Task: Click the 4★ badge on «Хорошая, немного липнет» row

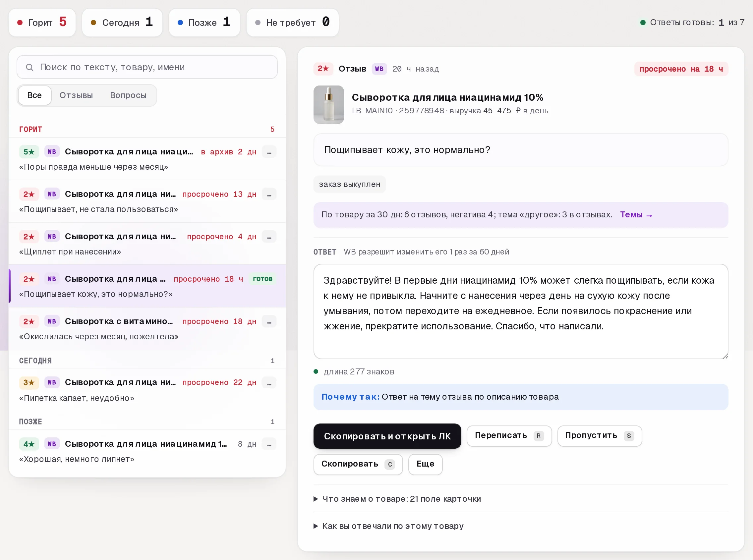Action: pos(29,444)
